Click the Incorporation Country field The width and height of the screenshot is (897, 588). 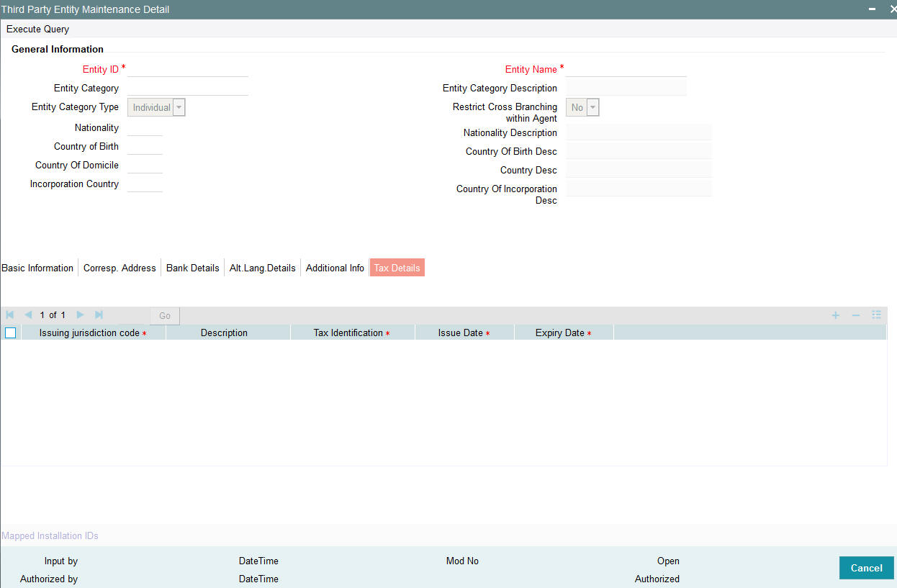tap(145, 184)
